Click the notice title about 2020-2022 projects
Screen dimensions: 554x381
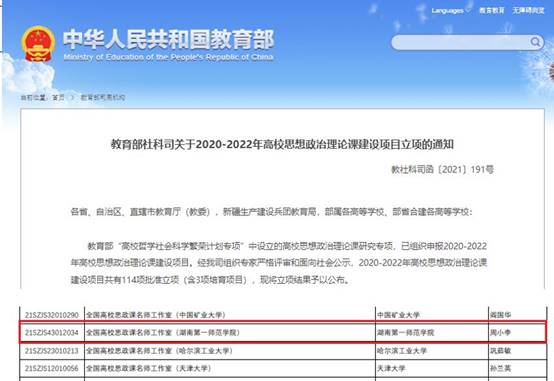point(282,144)
